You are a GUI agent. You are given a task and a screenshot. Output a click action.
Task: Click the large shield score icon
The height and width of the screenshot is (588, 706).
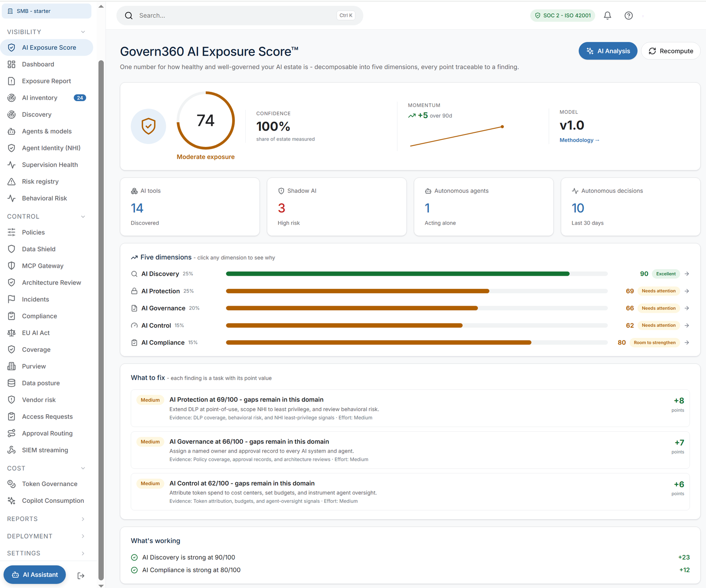(149, 126)
